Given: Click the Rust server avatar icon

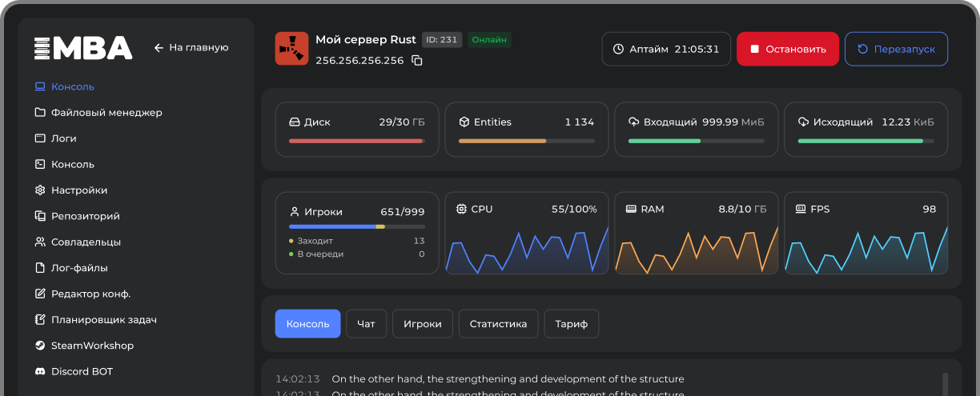Looking at the screenshot, I should tap(291, 48).
